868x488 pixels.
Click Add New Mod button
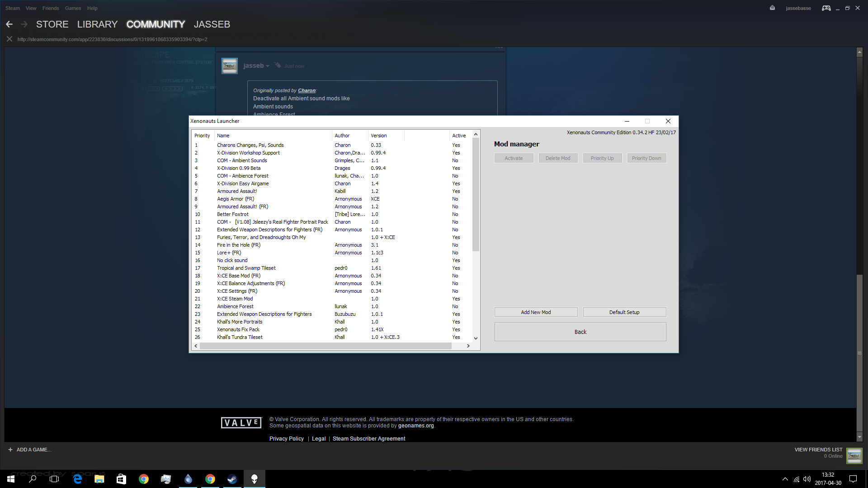(x=536, y=312)
